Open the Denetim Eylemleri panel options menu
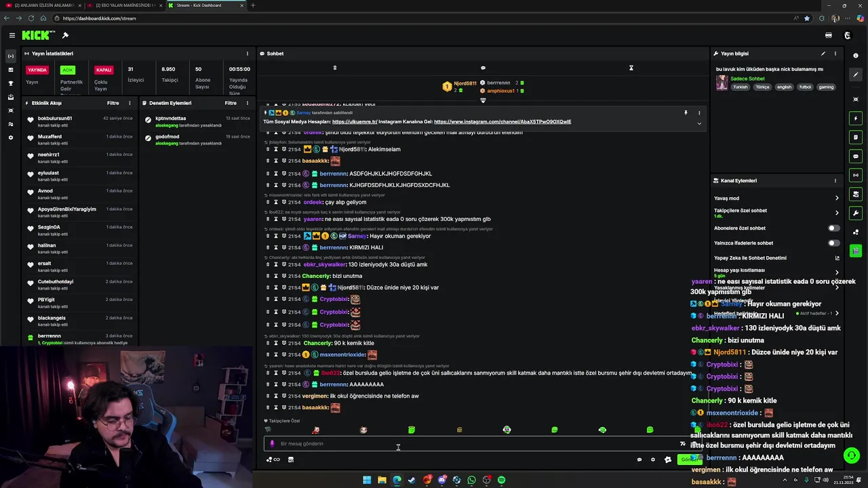Screen dimensions: 868x488 (247, 103)
